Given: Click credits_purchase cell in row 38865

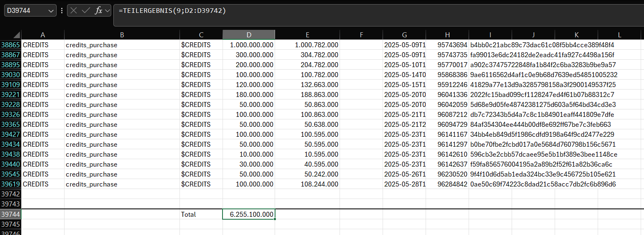Looking at the screenshot, I should 122,45.
